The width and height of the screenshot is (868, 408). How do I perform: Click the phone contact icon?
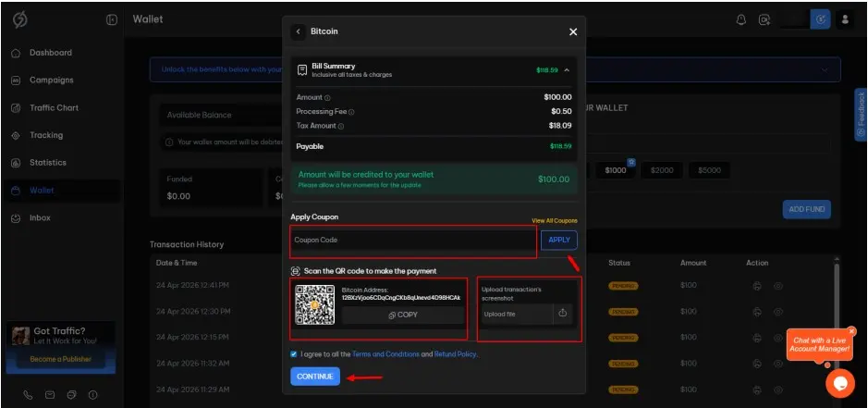click(29, 395)
